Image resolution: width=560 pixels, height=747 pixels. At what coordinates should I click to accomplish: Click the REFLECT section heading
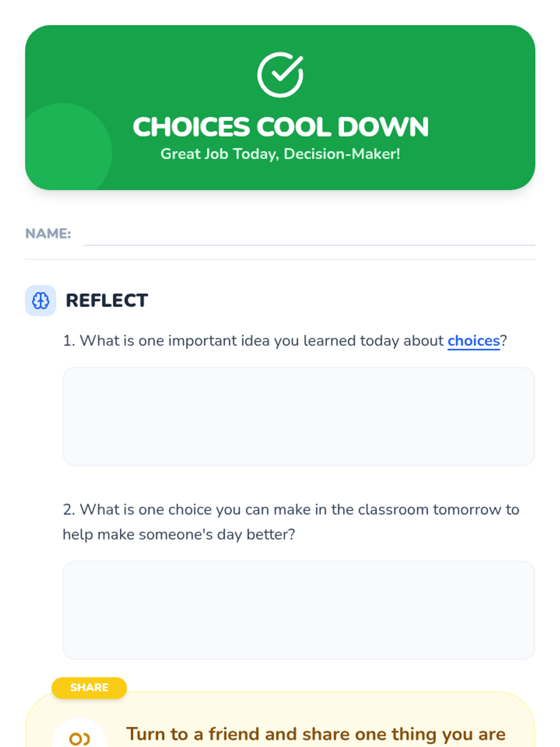107,301
